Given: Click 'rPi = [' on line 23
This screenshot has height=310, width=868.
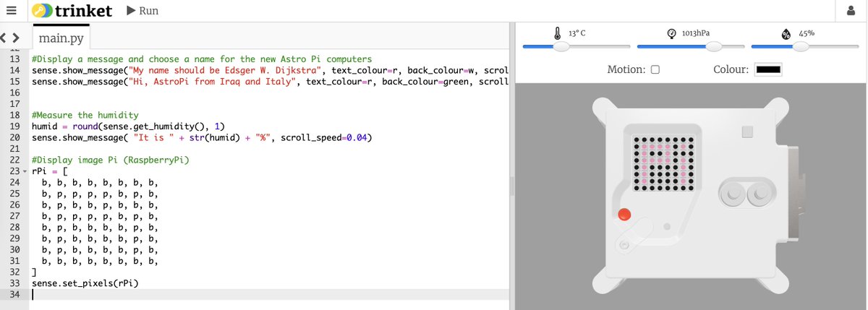Looking at the screenshot, I should pyautogui.click(x=49, y=171).
